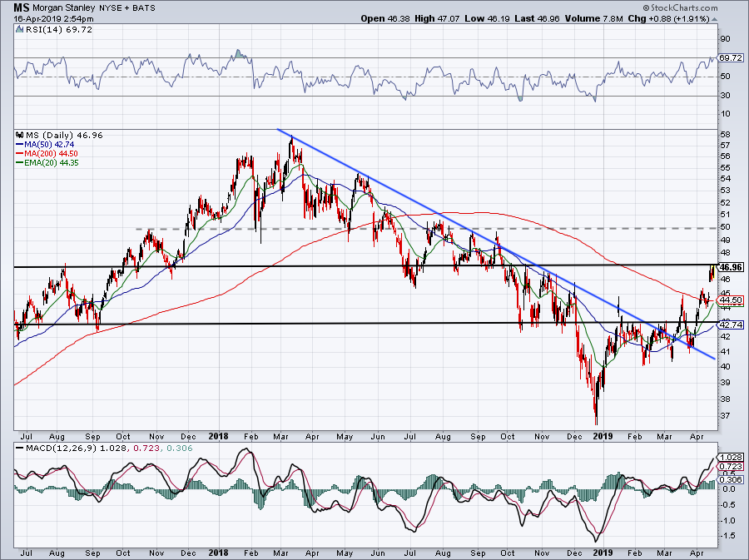Viewport: 749px width, 560px height.
Task: Click the 2019 label below the MACD panel
Action: tap(603, 553)
